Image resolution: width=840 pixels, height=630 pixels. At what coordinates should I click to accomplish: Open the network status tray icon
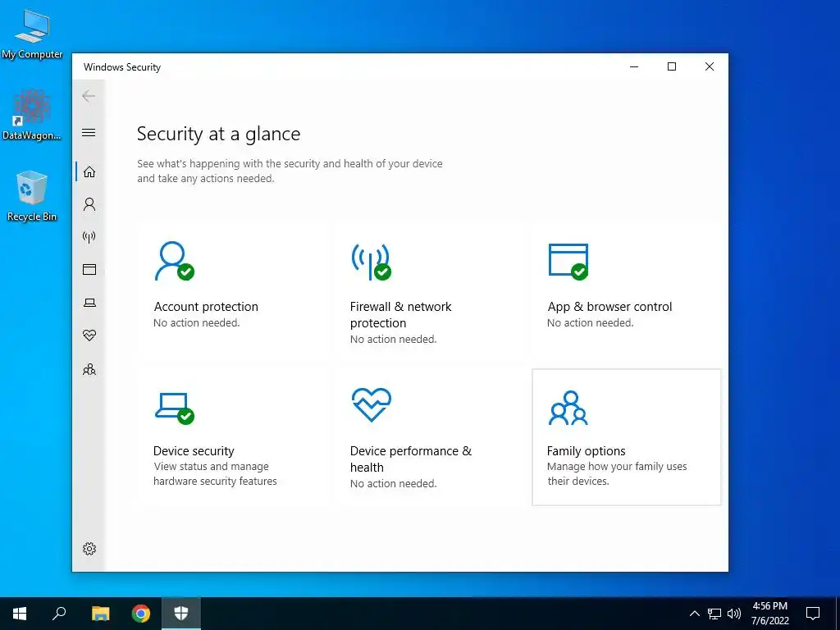[714, 614]
